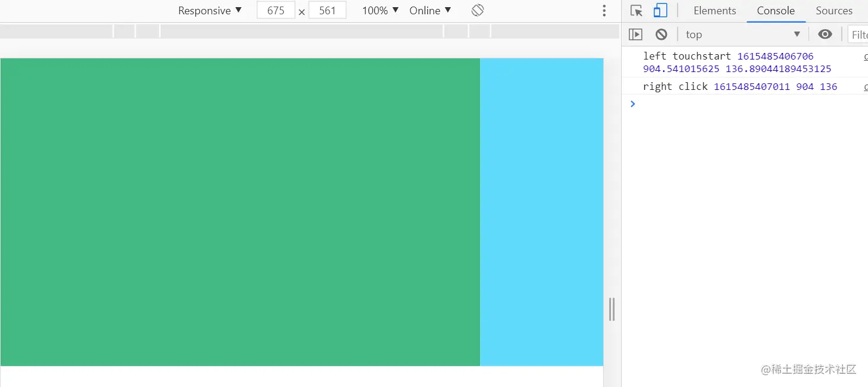Open source link of the right click log

click(x=866, y=86)
